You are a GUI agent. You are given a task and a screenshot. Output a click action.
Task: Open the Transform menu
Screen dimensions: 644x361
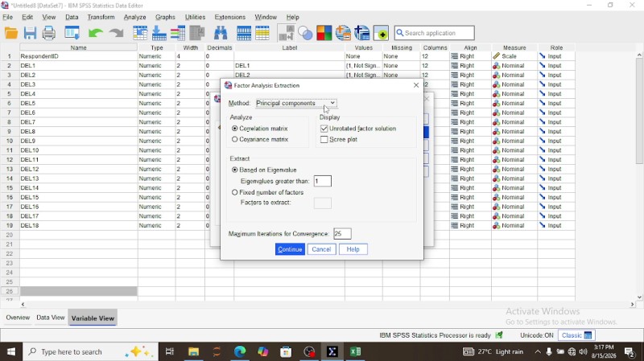pos(101,17)
